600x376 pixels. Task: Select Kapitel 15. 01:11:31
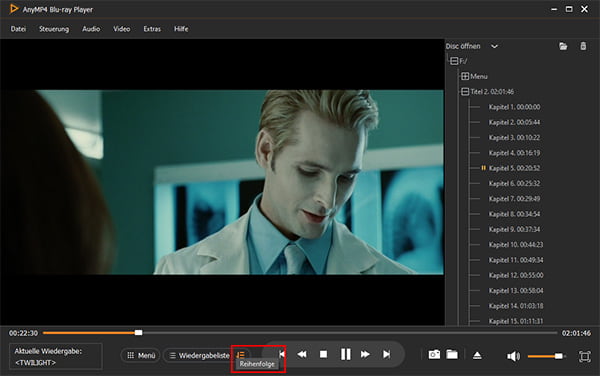[516, 321]
